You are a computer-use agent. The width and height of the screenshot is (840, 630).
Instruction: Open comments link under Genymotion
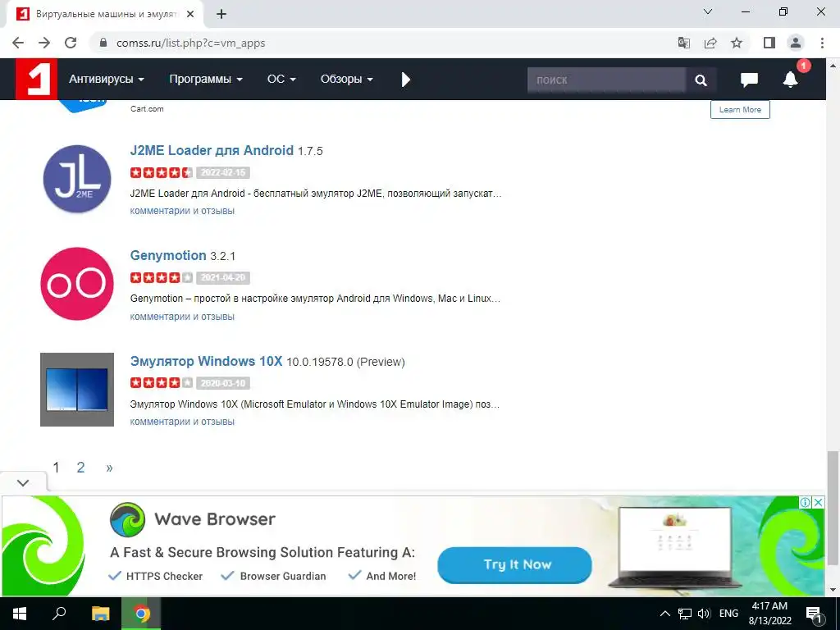[x=182, y=317]
